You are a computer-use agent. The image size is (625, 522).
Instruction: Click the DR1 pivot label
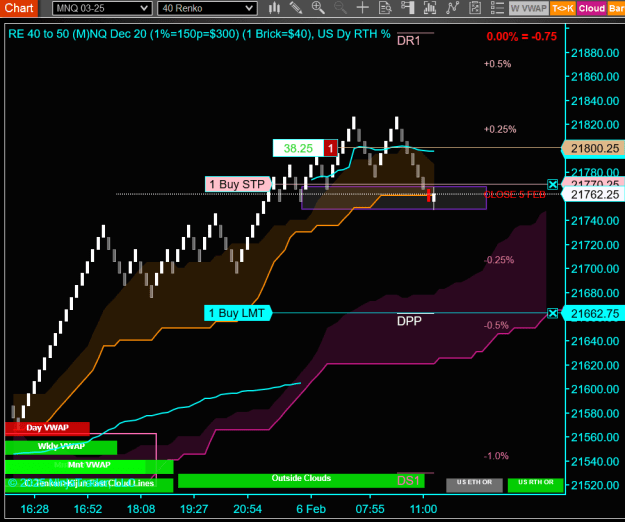pyautogui.click(x=409, y=41)
